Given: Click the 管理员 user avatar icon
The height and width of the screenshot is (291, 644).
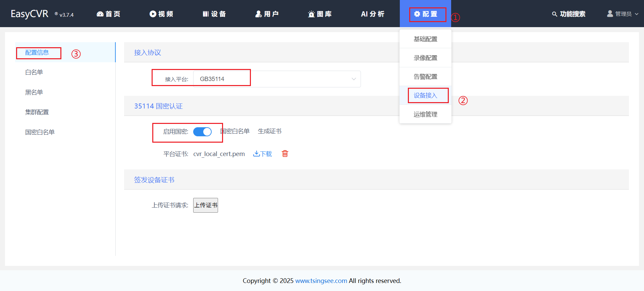Looking at the screenshot, I should [x=610, y=14].
